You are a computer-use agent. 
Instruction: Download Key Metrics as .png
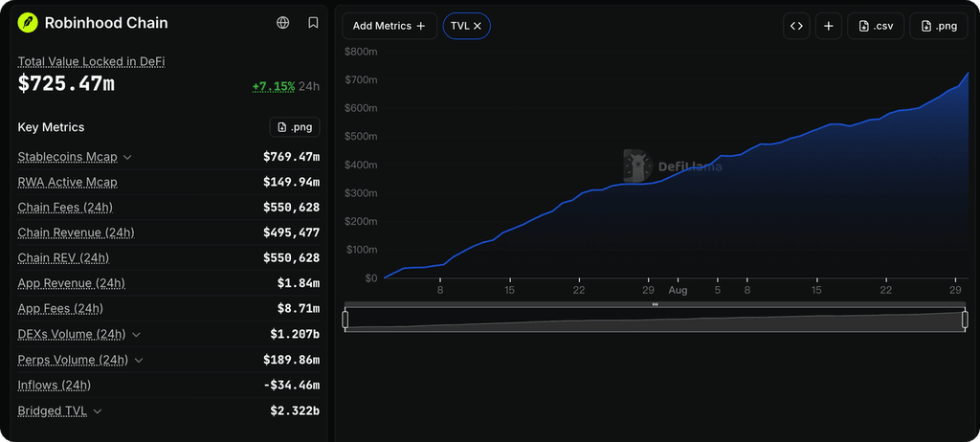[x=295, y=127]
